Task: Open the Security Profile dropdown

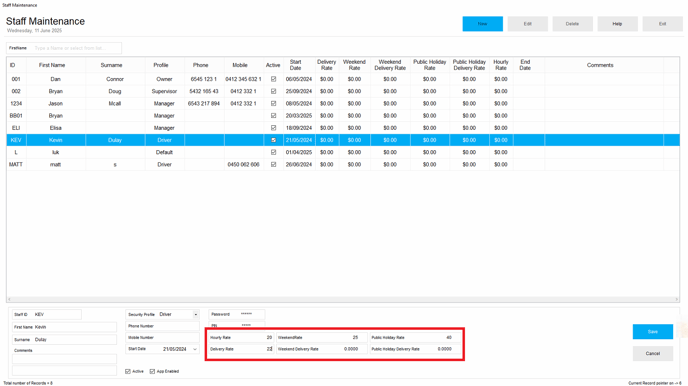Action: (x=196, y=315)
